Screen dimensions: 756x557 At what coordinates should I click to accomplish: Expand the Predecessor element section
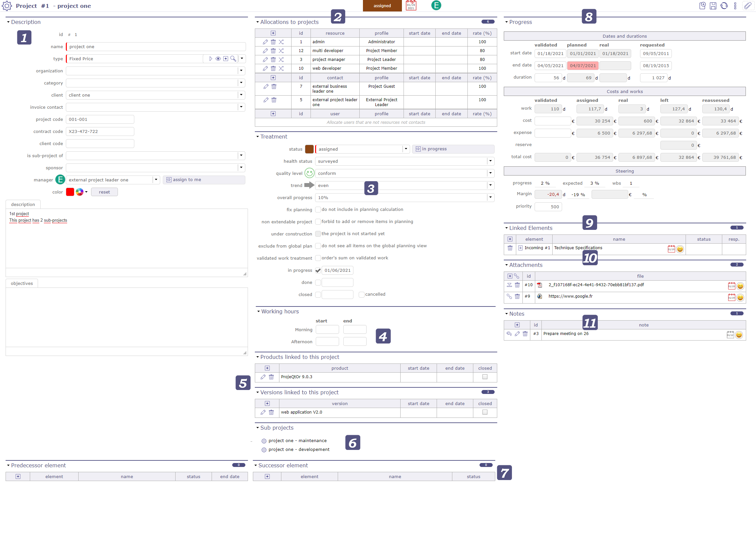click(7, 465)
